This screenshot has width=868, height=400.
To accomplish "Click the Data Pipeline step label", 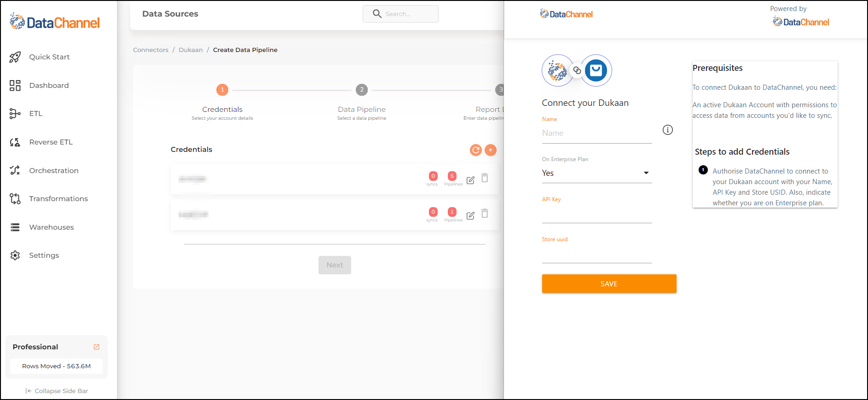I will 362,110.
